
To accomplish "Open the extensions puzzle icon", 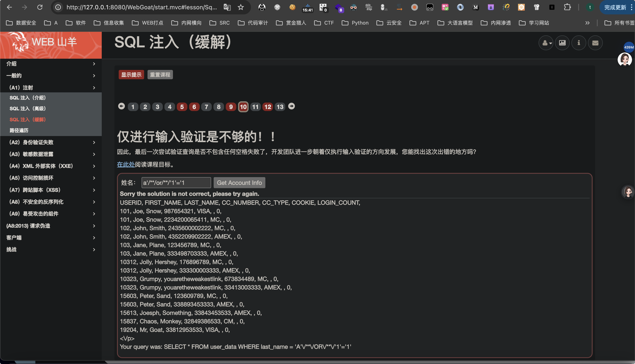I will point(567,7).
